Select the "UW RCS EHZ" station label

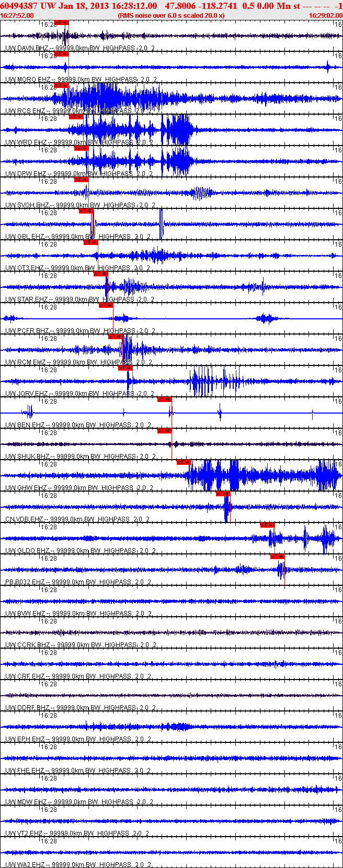coord(25,111)
